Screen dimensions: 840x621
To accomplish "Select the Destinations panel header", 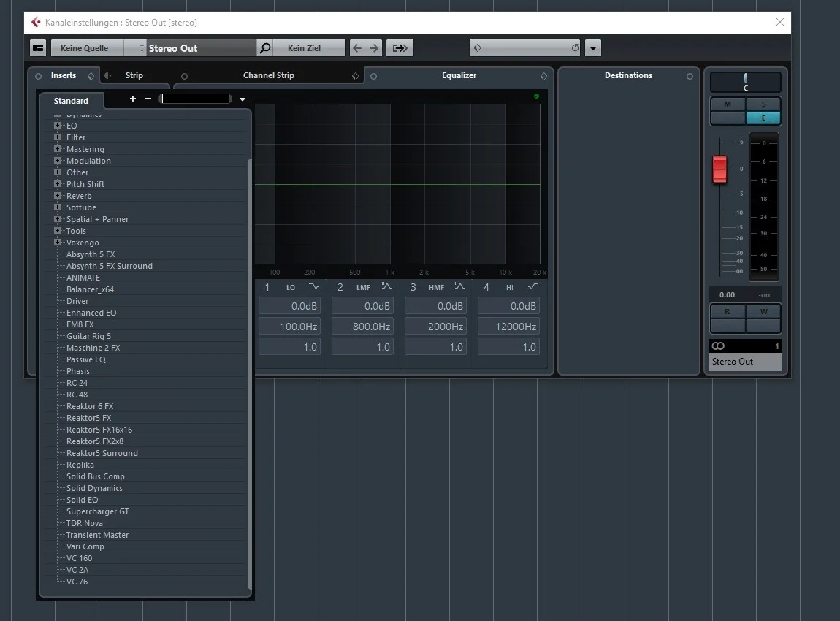I will (x=628, y=75).
